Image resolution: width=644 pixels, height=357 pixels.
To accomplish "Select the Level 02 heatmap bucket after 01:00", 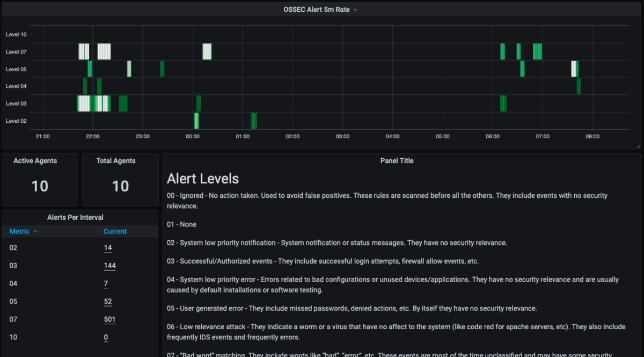I will 254,121.
